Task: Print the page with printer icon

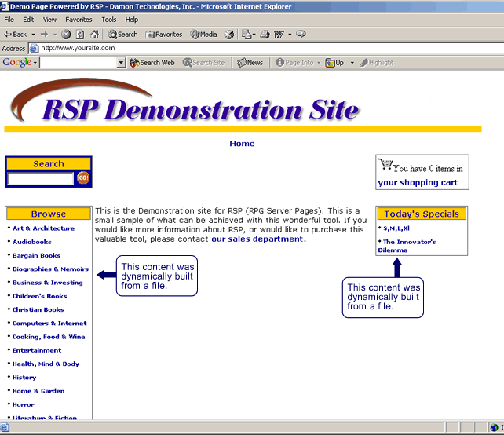Action: click(x=265, y=34)
